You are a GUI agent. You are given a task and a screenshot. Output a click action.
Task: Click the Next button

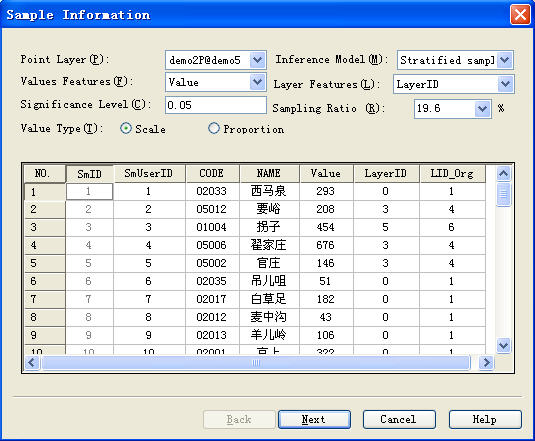[x=314, y=419]
